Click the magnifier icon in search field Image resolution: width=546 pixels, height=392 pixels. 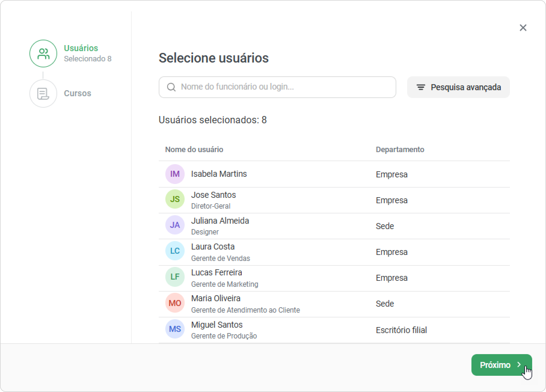(171, 87)
